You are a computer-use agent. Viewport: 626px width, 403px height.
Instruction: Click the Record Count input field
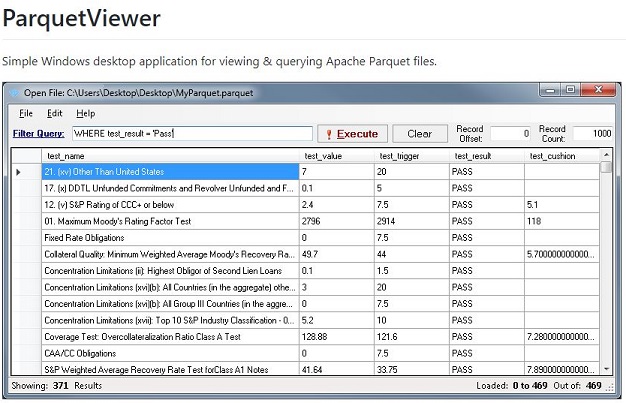coord(593,133)
